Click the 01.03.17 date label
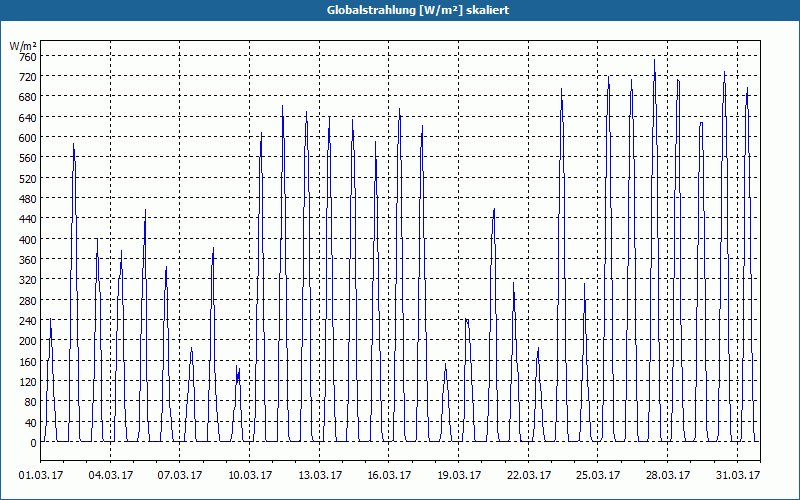This screenshot has height=500, width=800. tap(41, 475)
